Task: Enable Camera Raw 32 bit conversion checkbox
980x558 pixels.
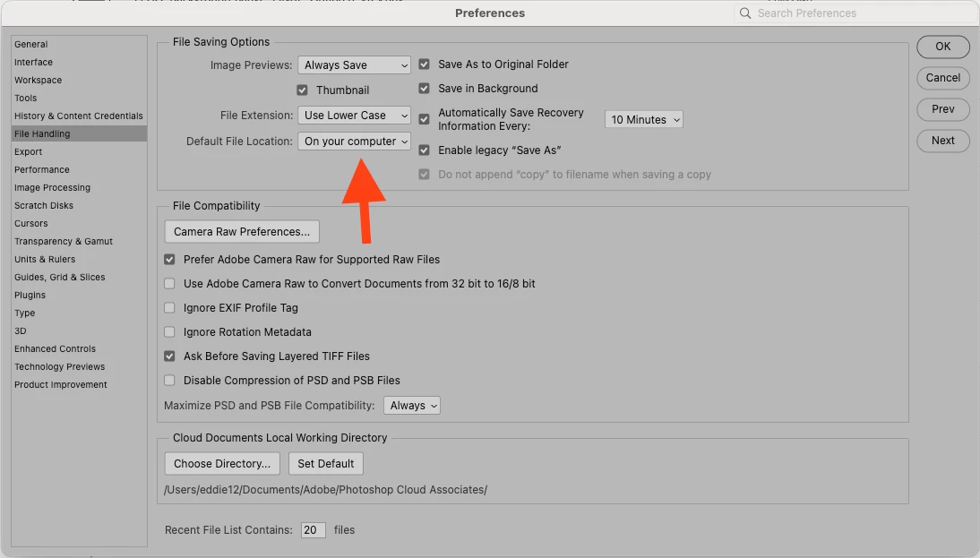Action: point(169,284)
